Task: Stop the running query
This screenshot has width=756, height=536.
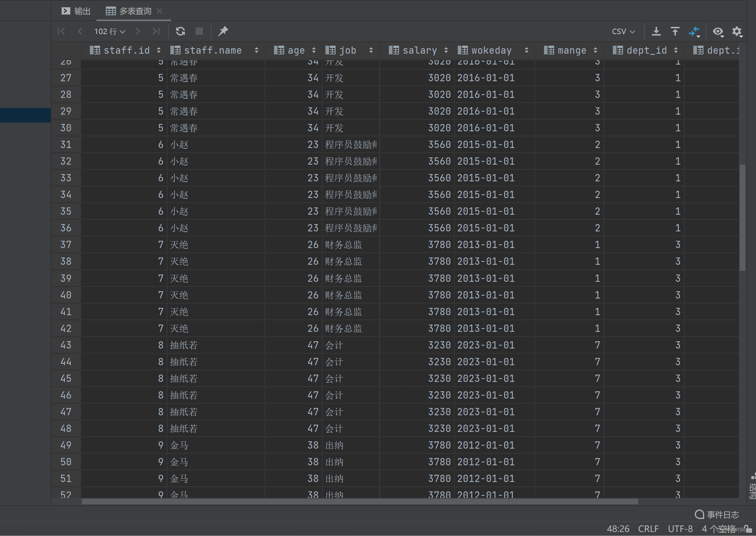Action: (x=199, y=31)
